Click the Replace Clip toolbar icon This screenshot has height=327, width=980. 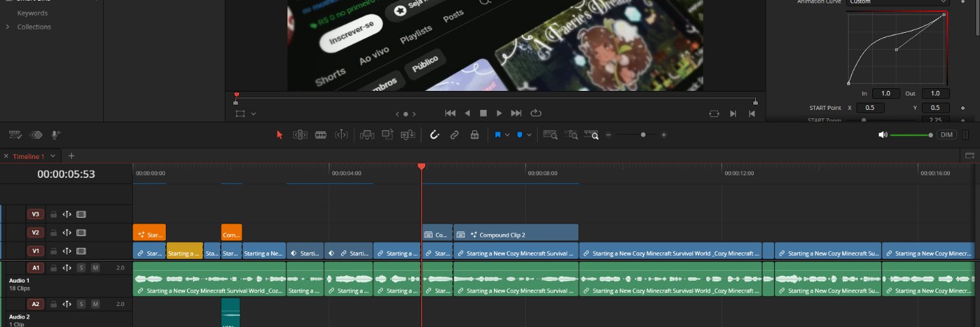(408, 135)
